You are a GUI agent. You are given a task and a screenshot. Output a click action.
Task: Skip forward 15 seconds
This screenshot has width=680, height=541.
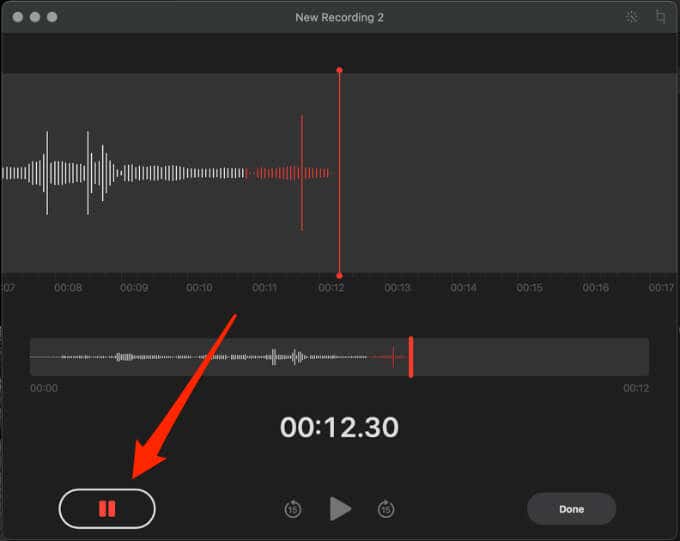tap(386, 509)
